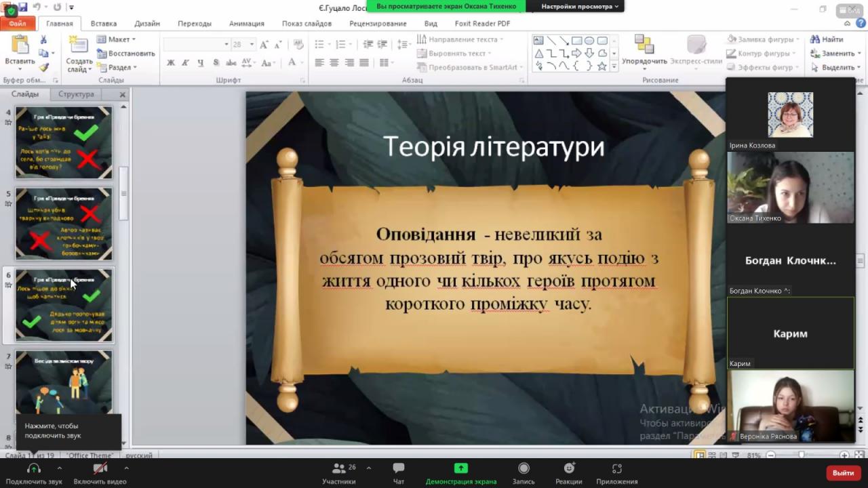Viewport: 868px width, 488px height.
Task: Toggle bold formatting (Ж)
Action: pyautogui.click(x=171, y=62)
